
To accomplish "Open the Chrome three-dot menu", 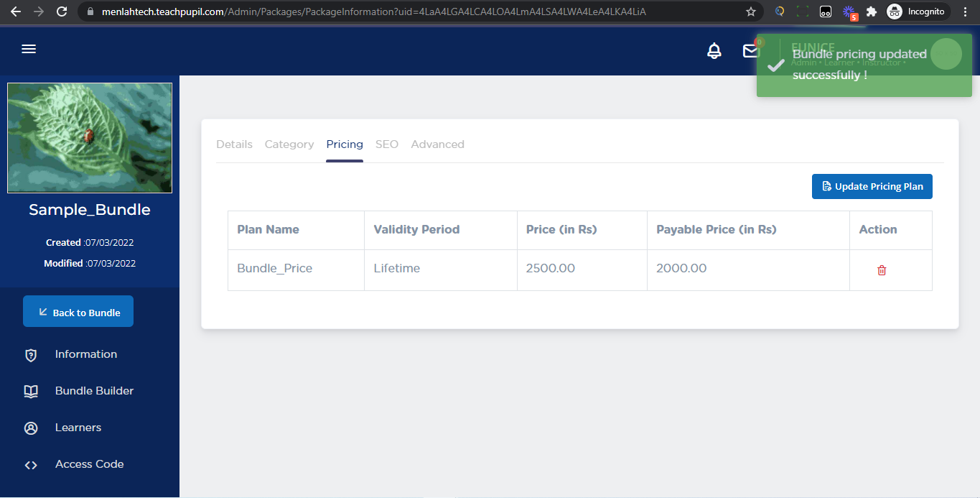I will (x=966, y=11).
